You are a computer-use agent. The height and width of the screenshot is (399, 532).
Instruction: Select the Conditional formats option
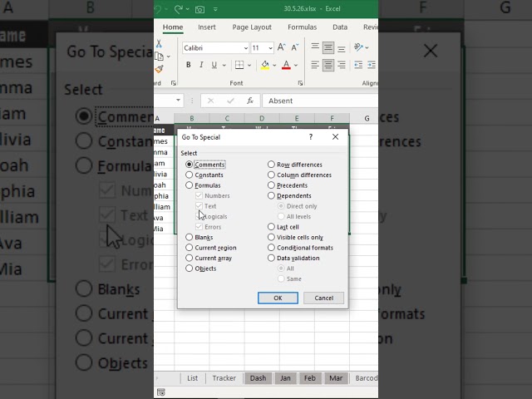pyautogui.click(x=271, y=248)
